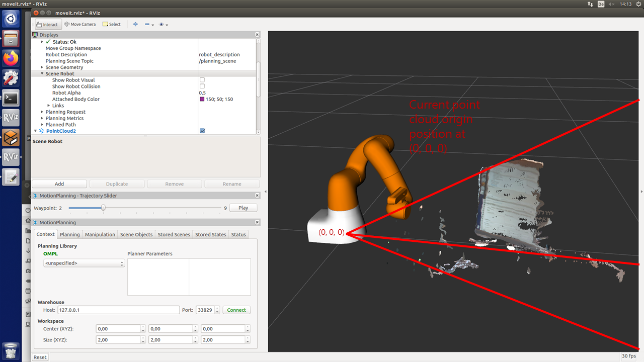Open the Scene Objects tab
The height and width of the screenshot is (362, 644).
pyautogui.click(x=136, y=234)
